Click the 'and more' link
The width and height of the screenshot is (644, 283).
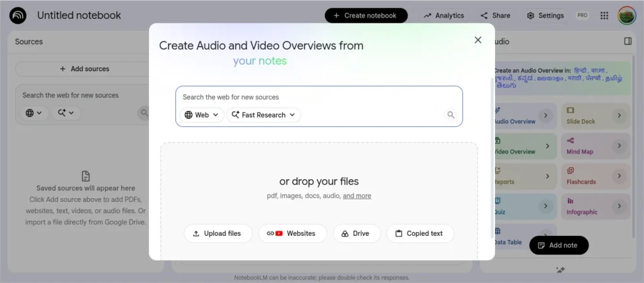pos(357,196)
